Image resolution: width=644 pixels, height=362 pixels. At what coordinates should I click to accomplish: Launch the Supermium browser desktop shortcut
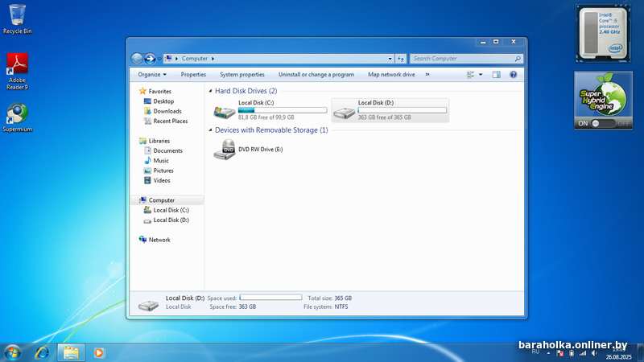pyautogui.click(x=17, y=117)
